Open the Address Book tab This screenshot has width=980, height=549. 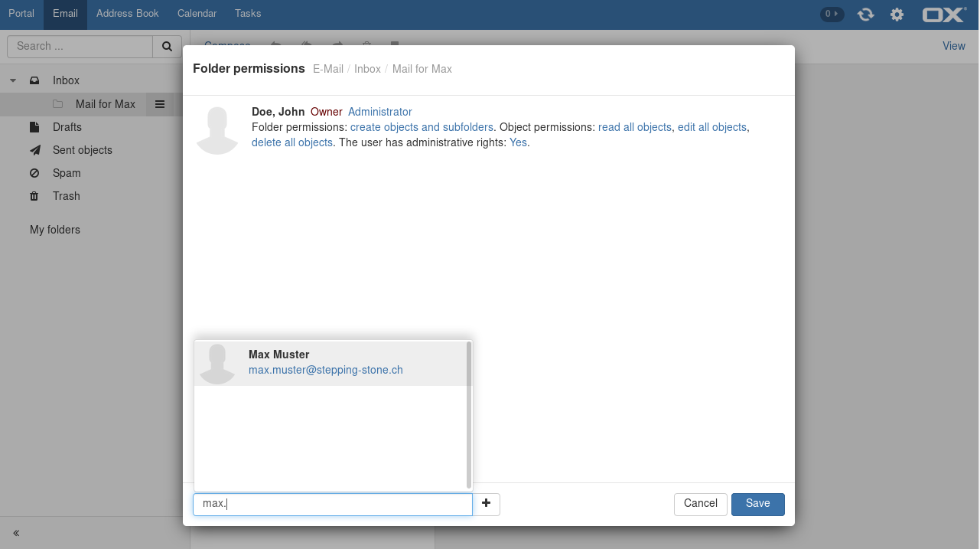click(127, 14)
